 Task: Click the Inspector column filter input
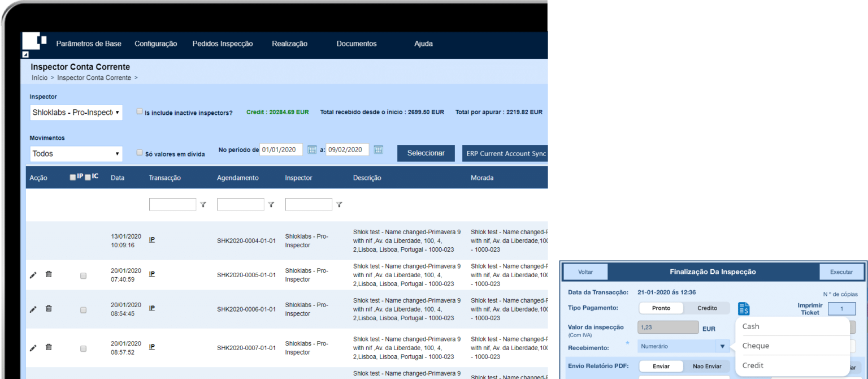[309, 205]
